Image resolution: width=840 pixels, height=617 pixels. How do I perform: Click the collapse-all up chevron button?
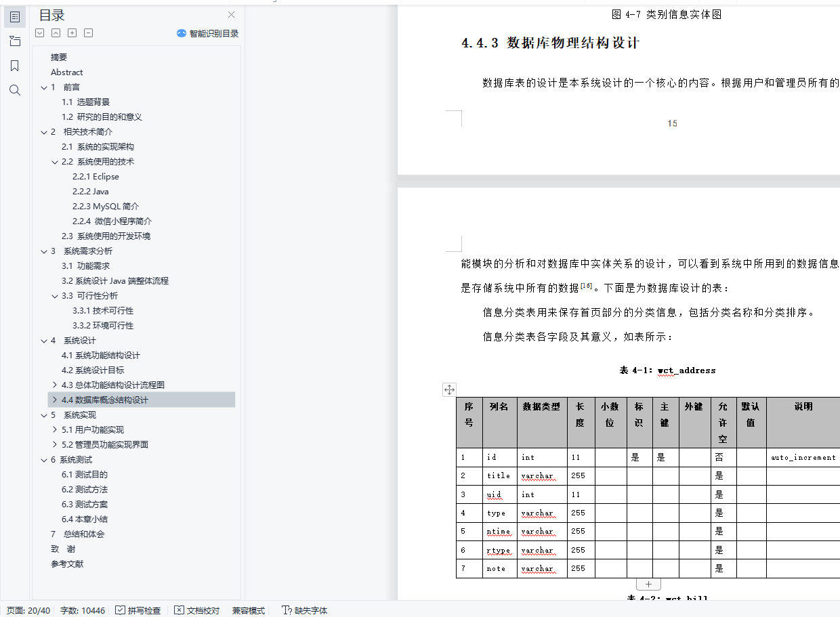[56, 33]
